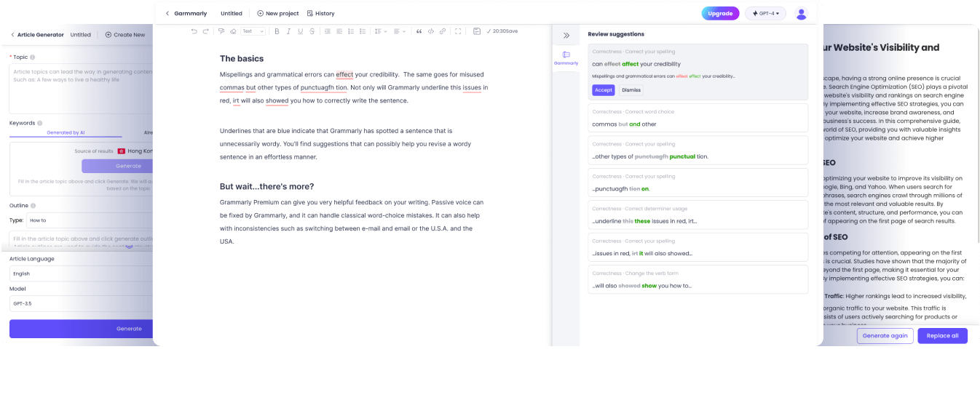Image resolution: width=980 pixels, height=400 pixels.
Task: Enter fullscreen editor mode
Action: (458, 31)
